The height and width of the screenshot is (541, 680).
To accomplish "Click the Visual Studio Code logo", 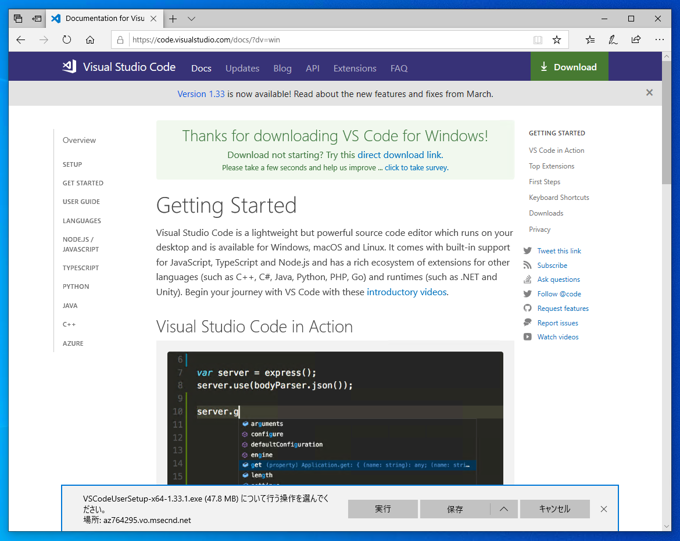I will pyautogui.click(x=119, y=67).
